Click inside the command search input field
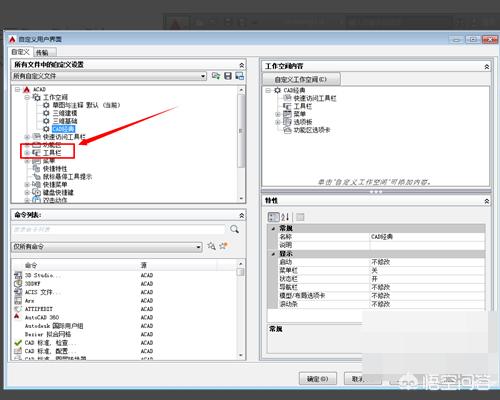Screen dimensions: 500x400 119,229
